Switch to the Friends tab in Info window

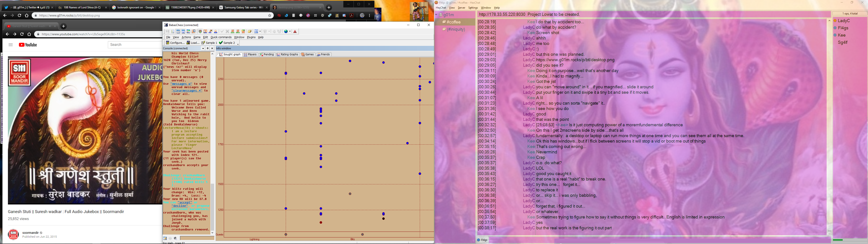point(323,54)
